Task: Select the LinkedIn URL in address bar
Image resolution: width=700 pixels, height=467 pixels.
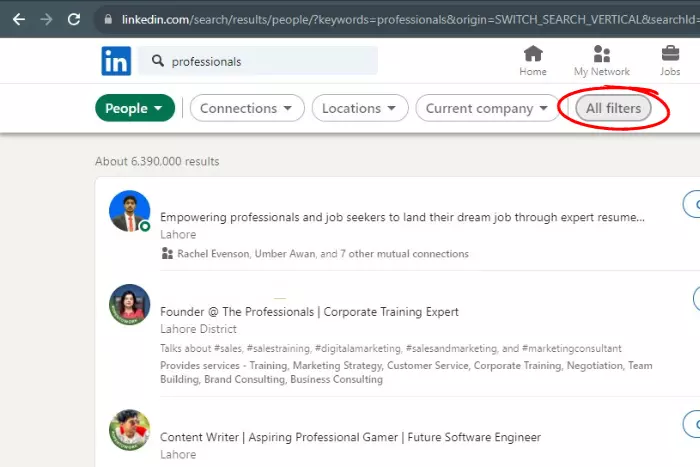Action: tap(410, 20)
